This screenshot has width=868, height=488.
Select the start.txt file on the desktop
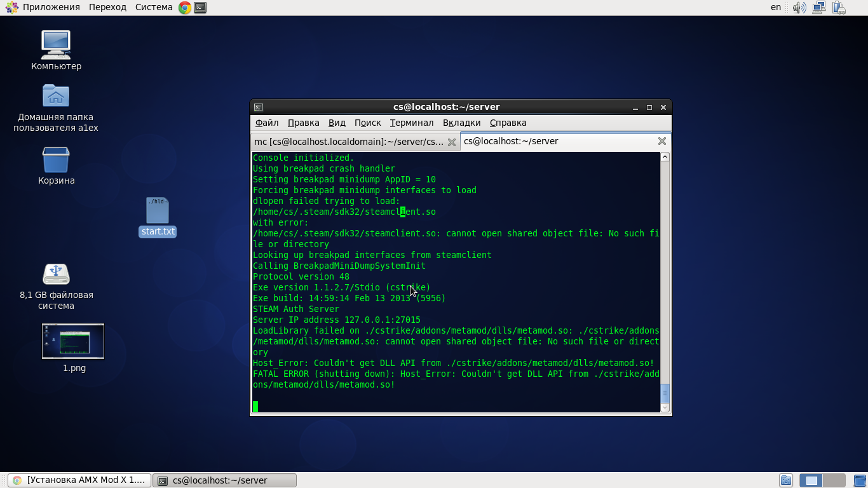coord(158,217)
